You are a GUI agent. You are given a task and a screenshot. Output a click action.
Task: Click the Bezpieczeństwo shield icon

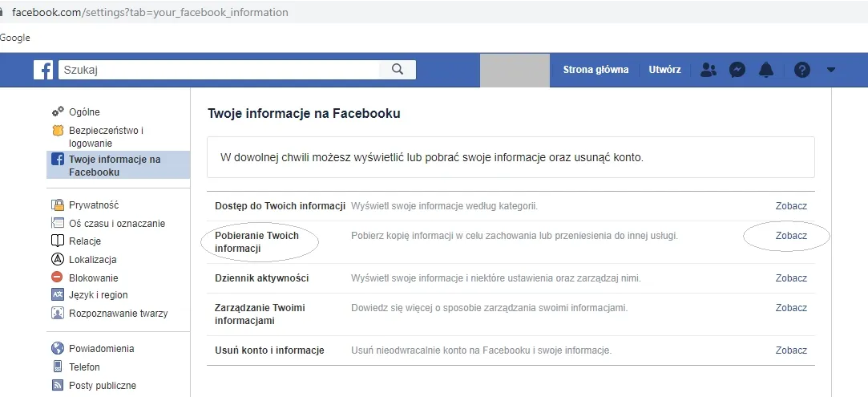(x=59, y=131)
